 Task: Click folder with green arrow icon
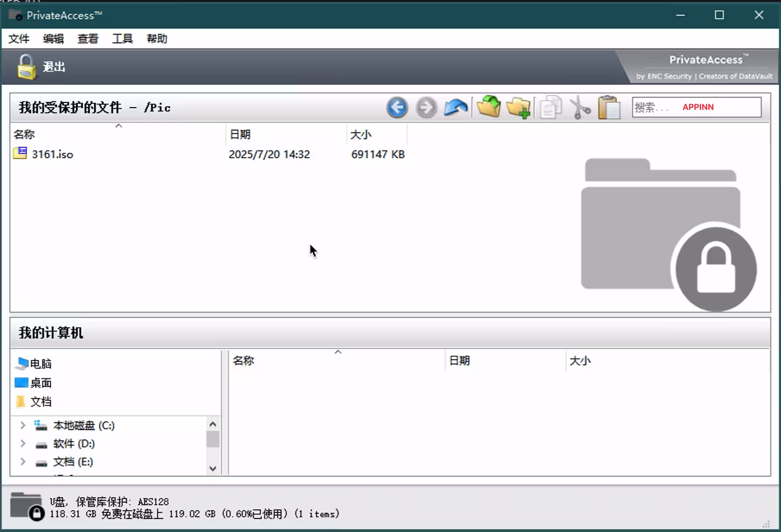488,107
